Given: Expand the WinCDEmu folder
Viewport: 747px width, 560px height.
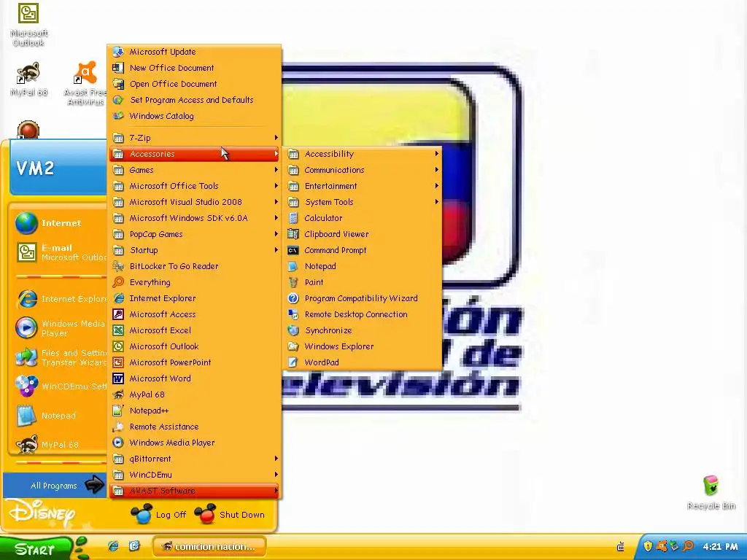Looking at the screenshot, I should (x=194, y=475).
